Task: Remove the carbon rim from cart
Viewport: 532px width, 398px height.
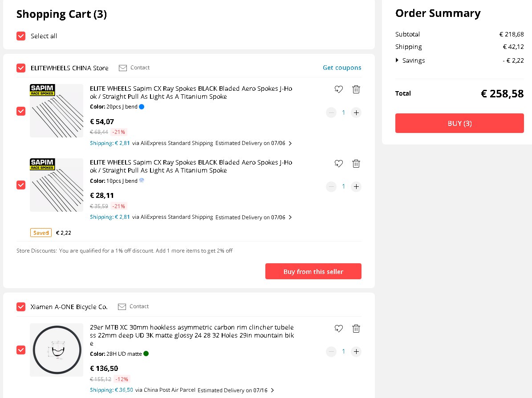Action: 356,329
